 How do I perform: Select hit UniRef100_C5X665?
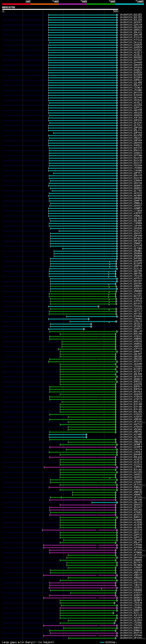131,540
